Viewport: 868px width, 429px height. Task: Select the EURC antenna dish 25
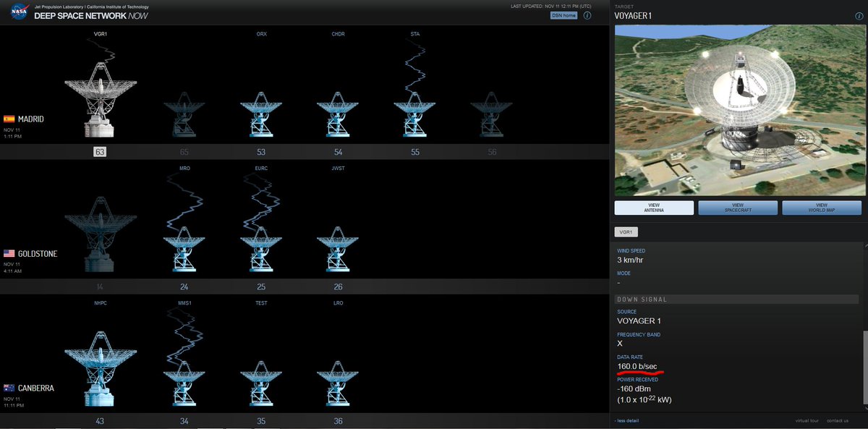(260, 250)
